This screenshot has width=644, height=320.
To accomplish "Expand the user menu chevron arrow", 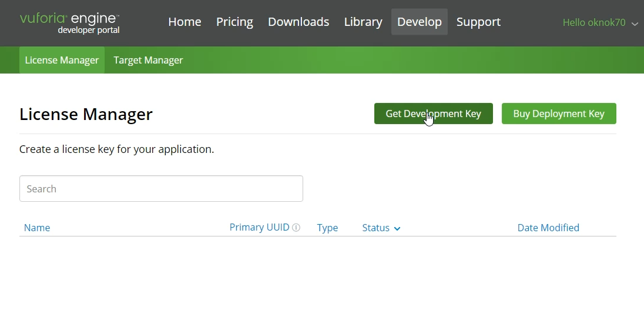I will [x=635, y=24].
